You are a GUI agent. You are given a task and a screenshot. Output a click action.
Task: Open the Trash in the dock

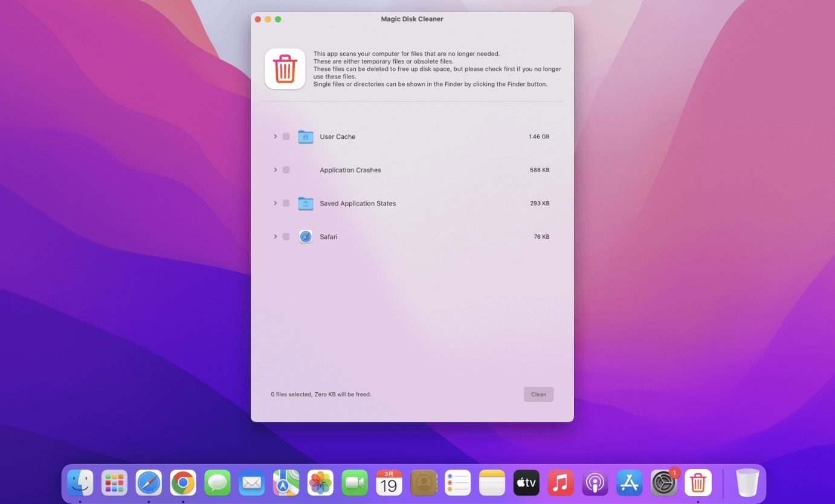click(747, 483)
